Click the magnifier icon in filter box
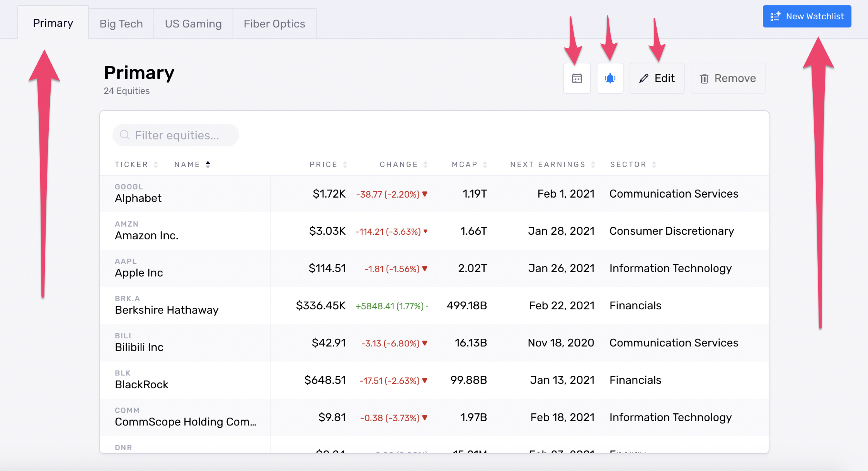 point(124,135)
